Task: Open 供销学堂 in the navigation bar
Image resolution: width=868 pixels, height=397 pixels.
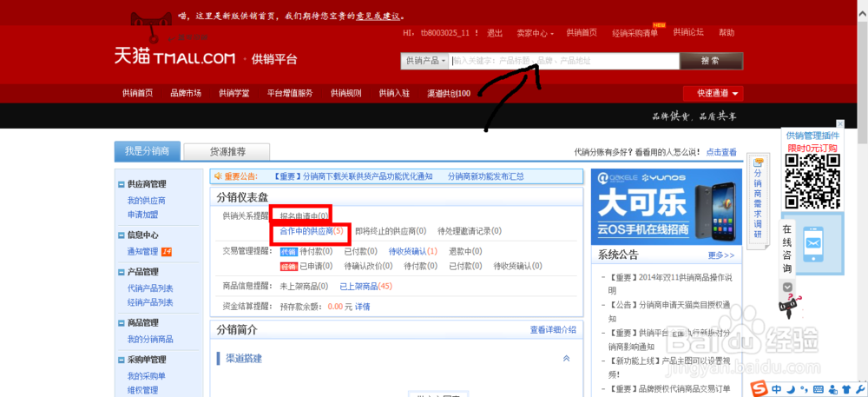Action: click(x=233, y=94)
